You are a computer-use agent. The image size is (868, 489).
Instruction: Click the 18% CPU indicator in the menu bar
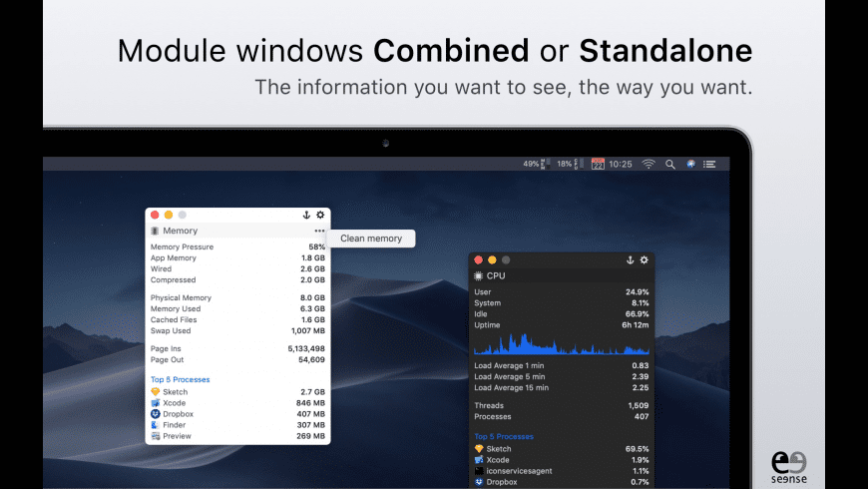(x=570, y=164)
